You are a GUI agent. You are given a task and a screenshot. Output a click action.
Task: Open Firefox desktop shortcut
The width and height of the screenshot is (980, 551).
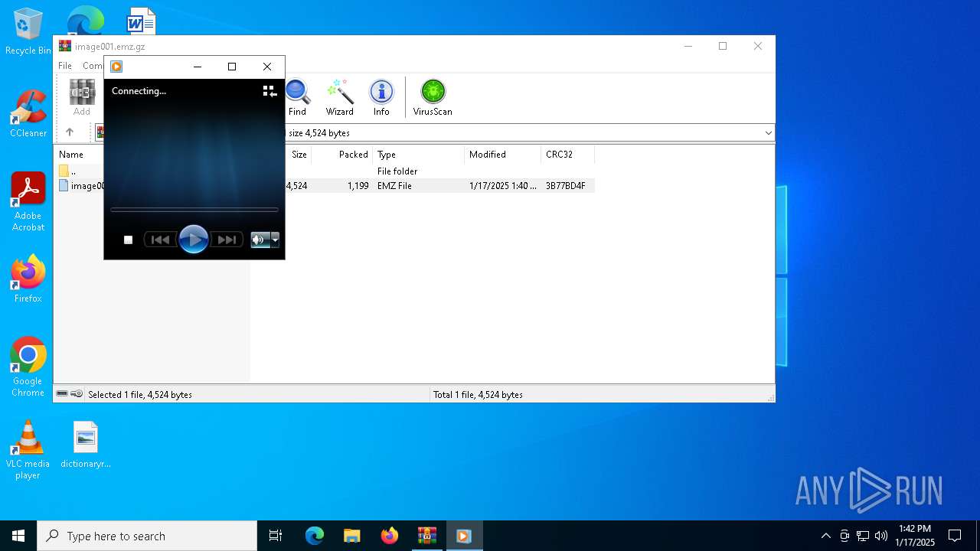(28, 279)
